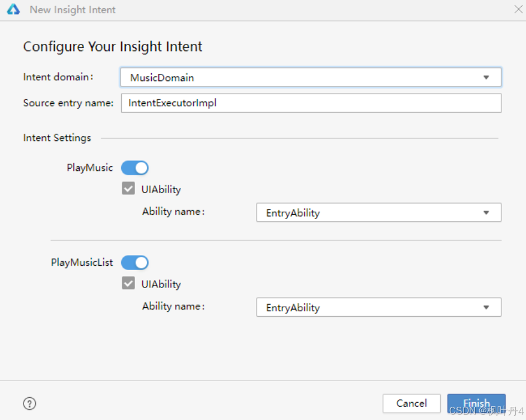The height and width of the screenshot is (420, 526).
Task: Click the DevEco Studio logo icon
Action: coord(13,10)
